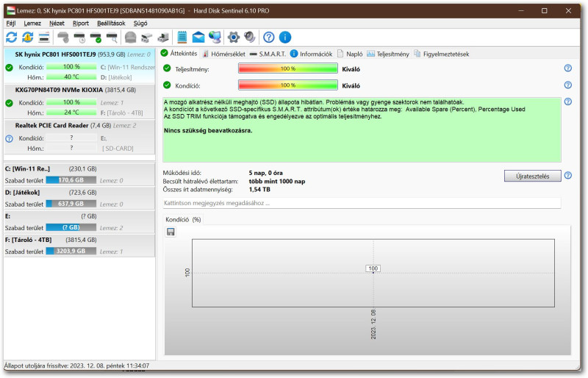Click question mark icon of Realtek card reader
588x378 pixels.
point(10,138)
